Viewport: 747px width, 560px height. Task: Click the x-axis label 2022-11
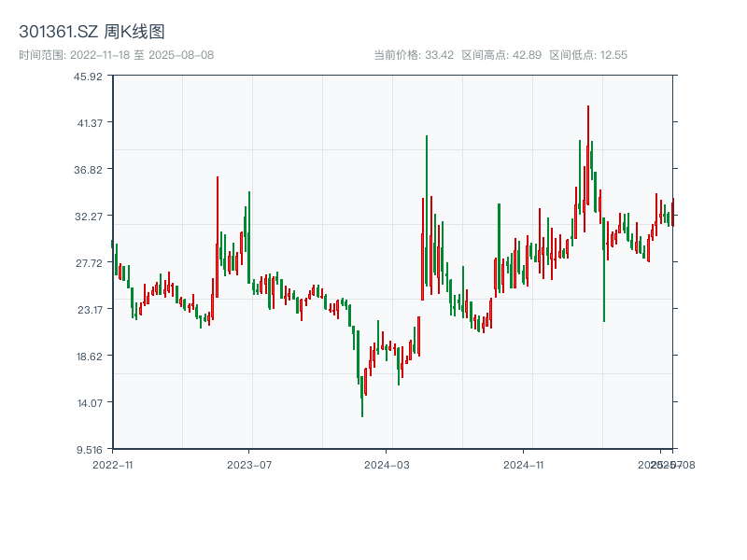pos(112,465)
